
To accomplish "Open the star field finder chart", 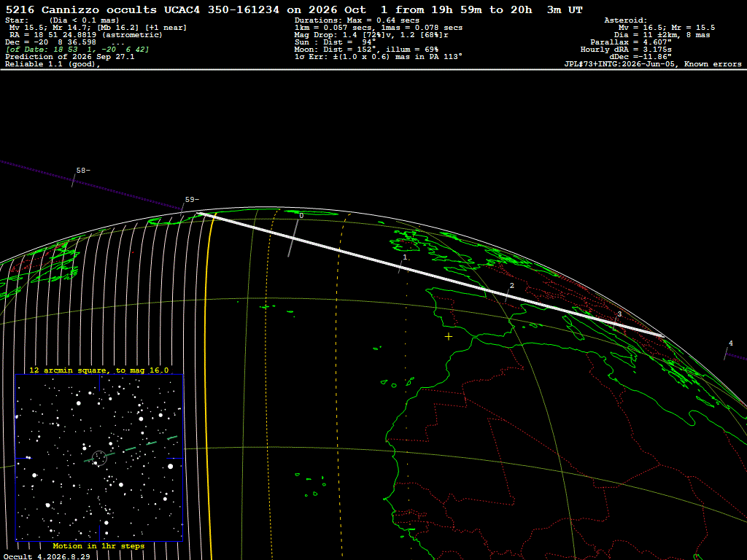I will pyautogui.click(x=99, y=458).
